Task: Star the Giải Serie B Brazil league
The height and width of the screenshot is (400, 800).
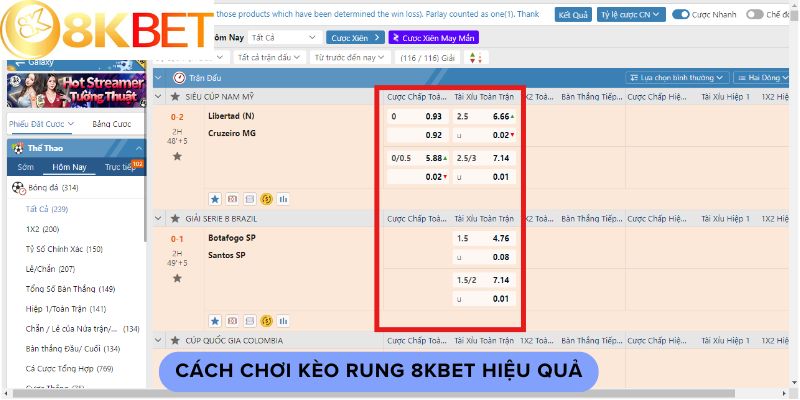Action: click(175, 218)
